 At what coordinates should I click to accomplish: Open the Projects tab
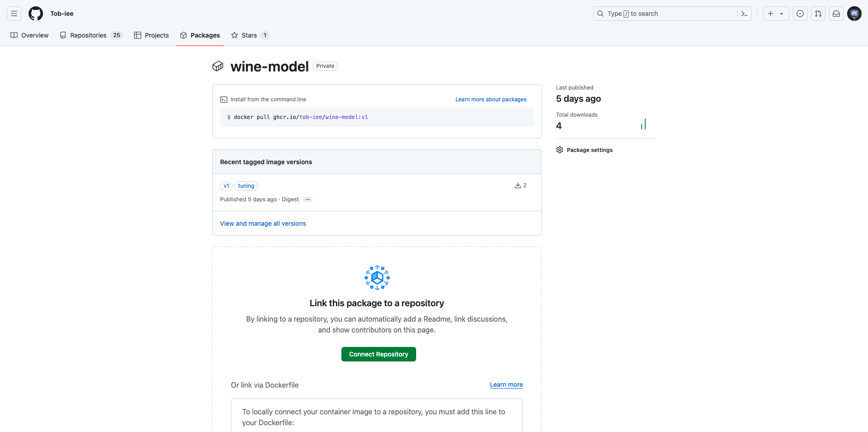click(x=151, y=35)
